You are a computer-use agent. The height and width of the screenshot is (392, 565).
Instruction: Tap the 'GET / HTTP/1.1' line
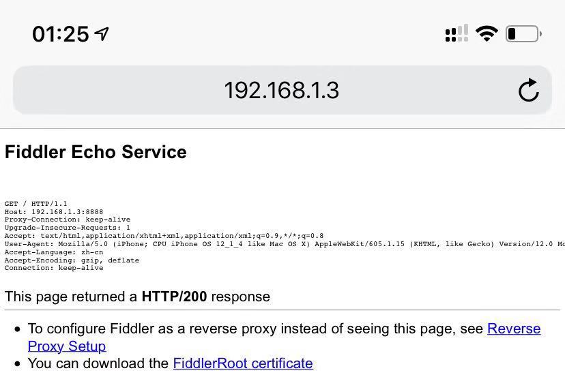point(35,204)
